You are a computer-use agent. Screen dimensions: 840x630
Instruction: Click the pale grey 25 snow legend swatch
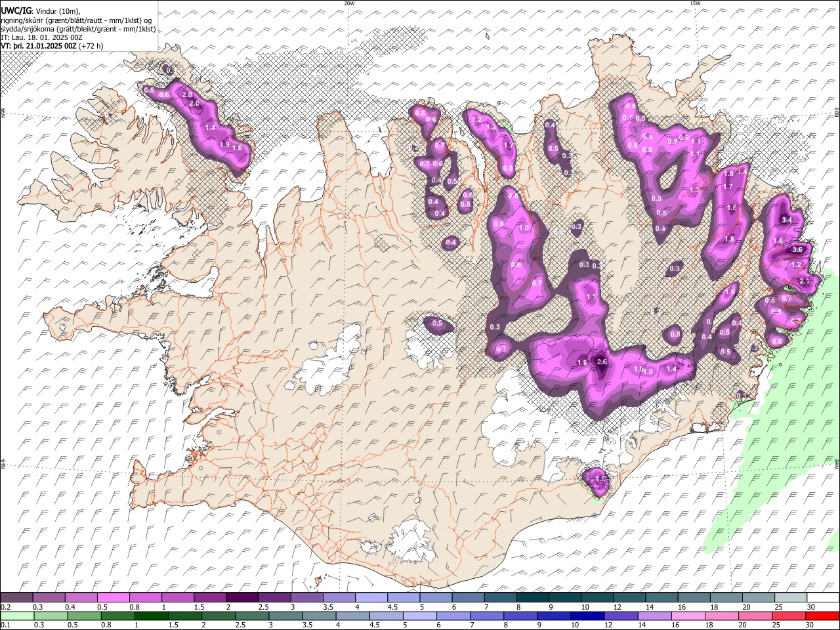789,597
